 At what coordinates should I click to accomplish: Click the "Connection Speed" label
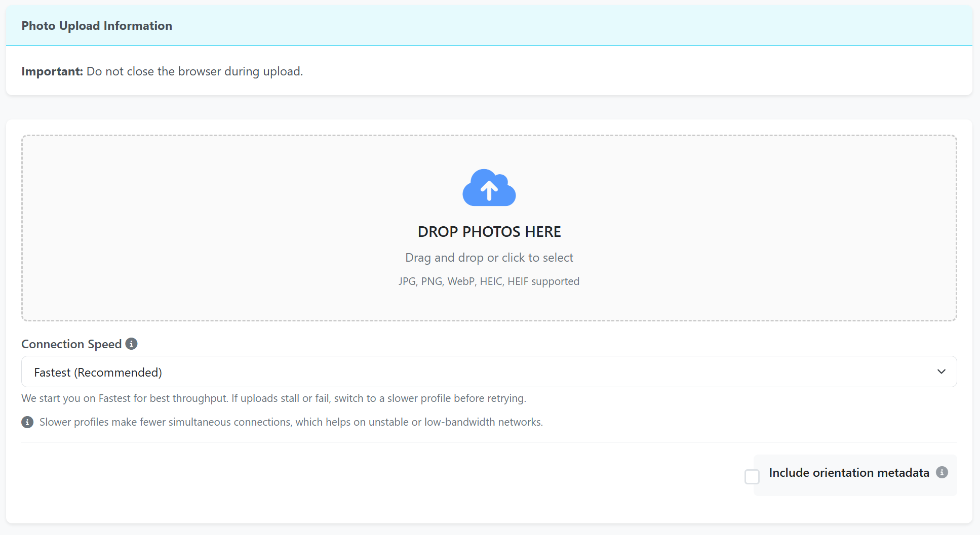tap(71, 344)
